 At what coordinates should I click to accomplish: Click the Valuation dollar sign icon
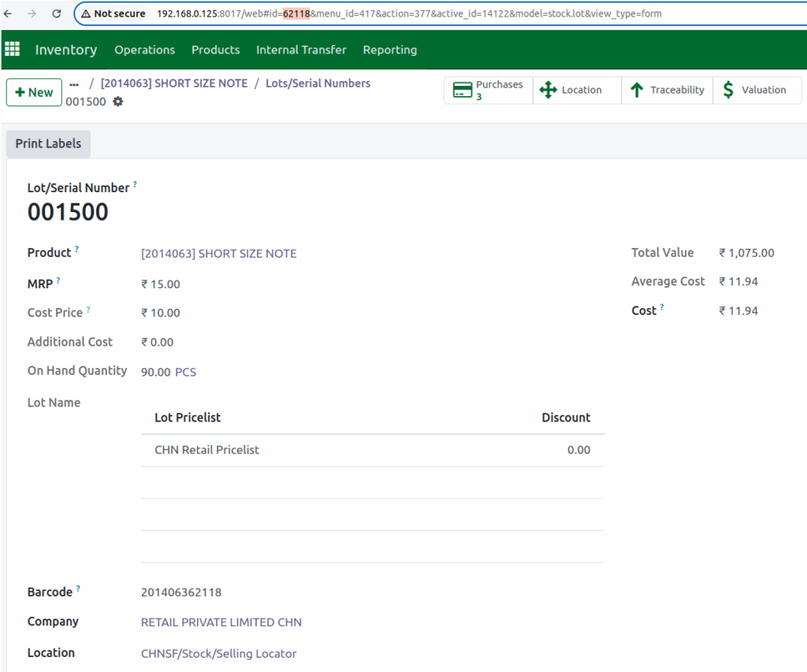click(727, 89)
